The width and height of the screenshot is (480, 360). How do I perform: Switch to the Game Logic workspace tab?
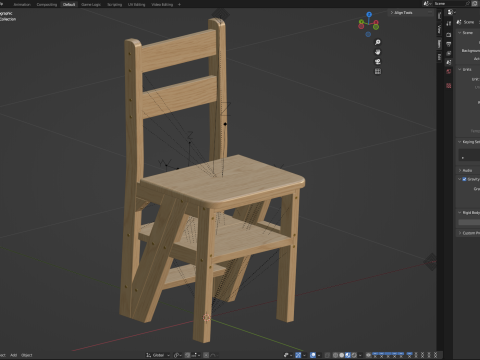91,4
